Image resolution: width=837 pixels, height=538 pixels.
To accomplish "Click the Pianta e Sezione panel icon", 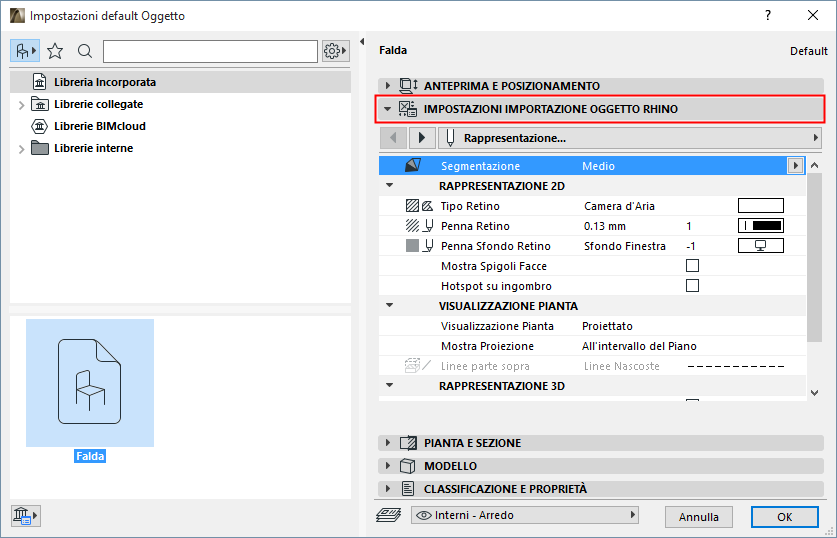I will coord(408,442).
